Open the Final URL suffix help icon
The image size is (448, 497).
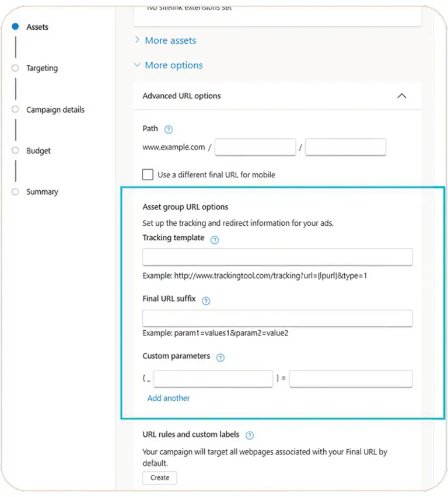point(206,301)
